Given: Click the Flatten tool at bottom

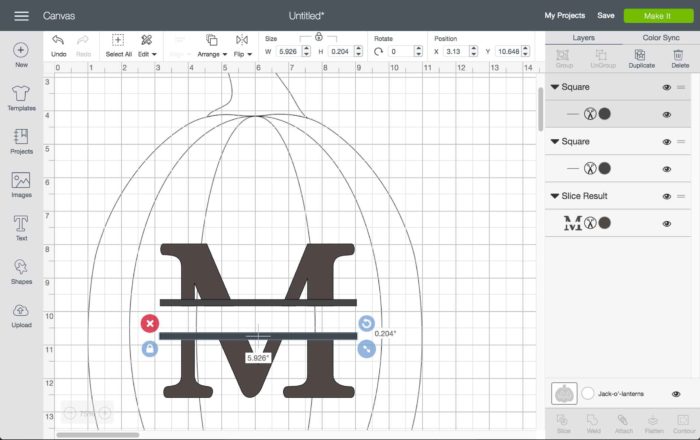Looking at the screenshot, I should point(654,423).
